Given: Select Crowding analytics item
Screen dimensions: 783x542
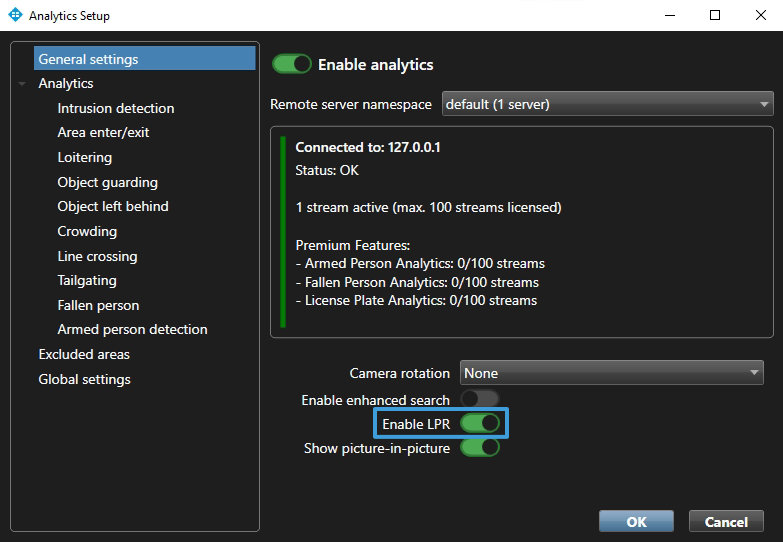Looking at the screenshot, I should [x=87, y=231].
